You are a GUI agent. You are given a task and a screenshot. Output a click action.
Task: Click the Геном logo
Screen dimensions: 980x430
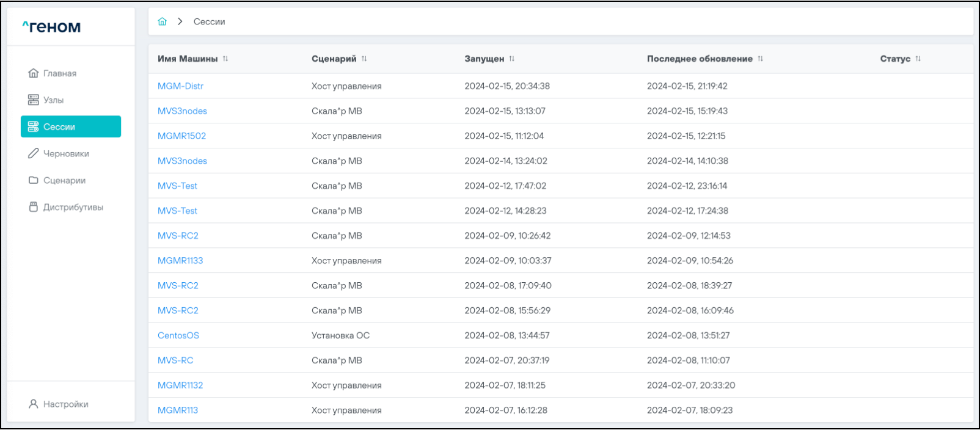tap(51, 27)
